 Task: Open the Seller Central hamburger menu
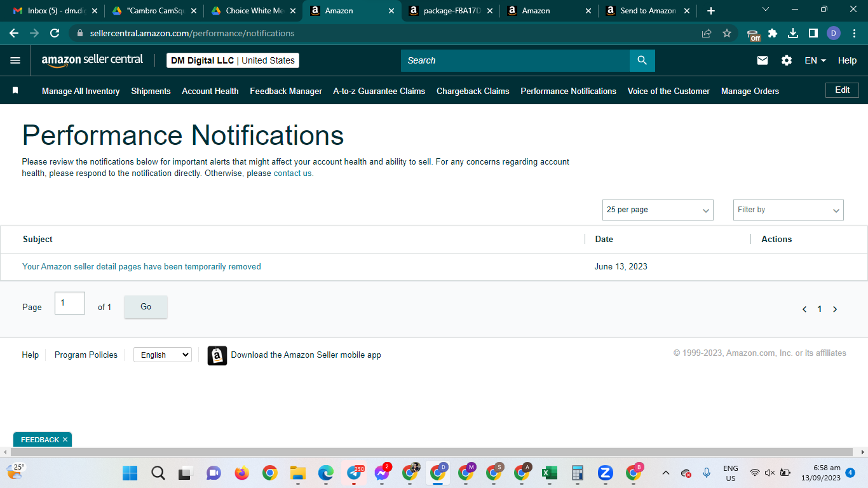point(15,60)
